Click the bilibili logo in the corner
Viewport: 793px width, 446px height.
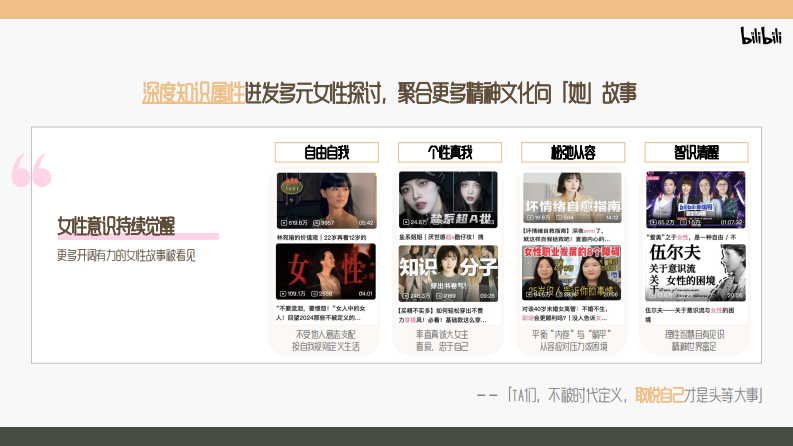pos(759,36)
